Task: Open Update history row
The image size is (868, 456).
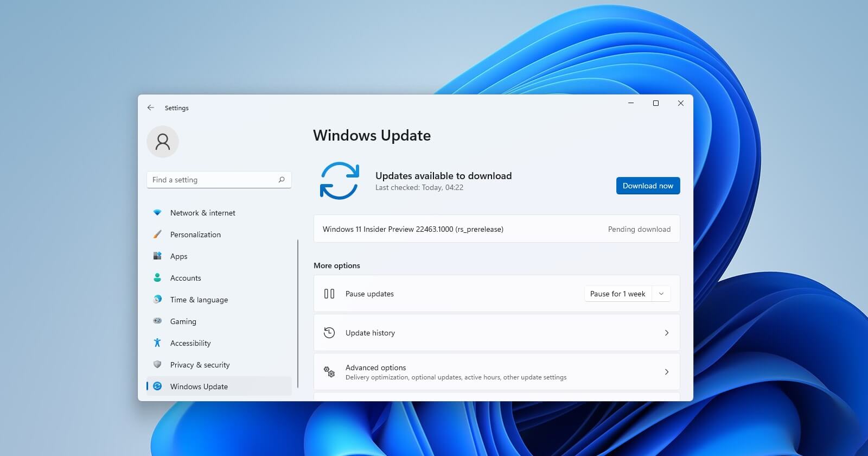Action: [496, 333]
